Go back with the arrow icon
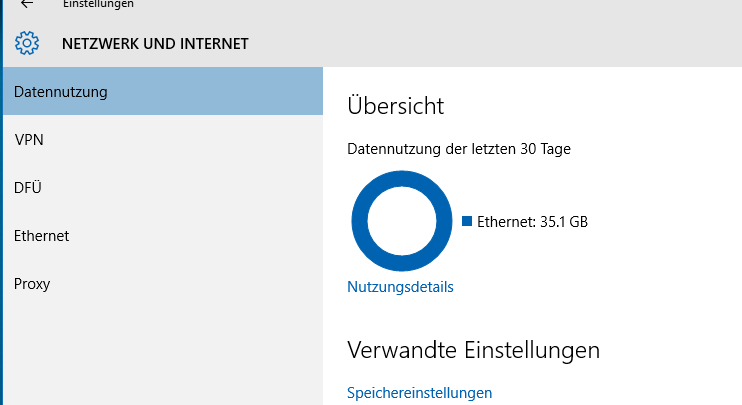The height and width of the screenshot is (405, 742). (27, 4)
